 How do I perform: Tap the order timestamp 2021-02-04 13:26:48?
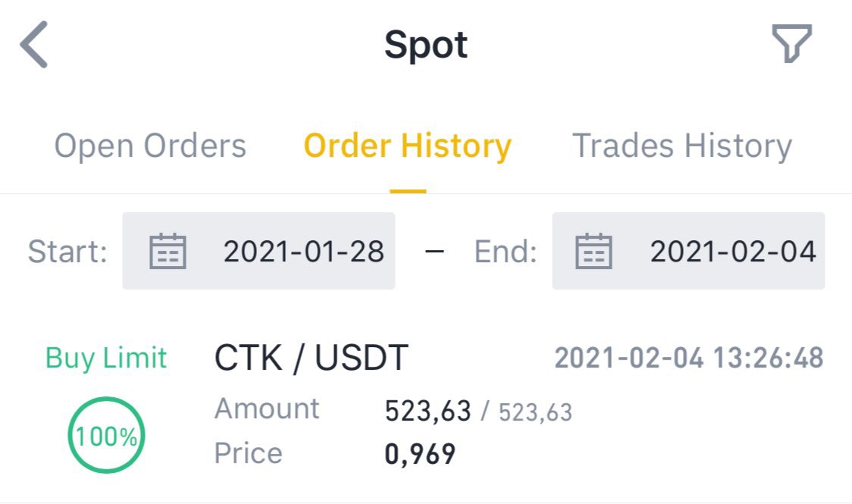688,358
